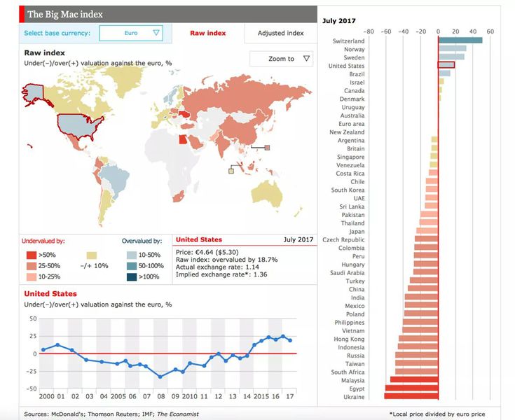Click the '>50%' undervalued red legend swatch
Image resolution: width=515 pixels, height=420 pixels.
[31, 255]
